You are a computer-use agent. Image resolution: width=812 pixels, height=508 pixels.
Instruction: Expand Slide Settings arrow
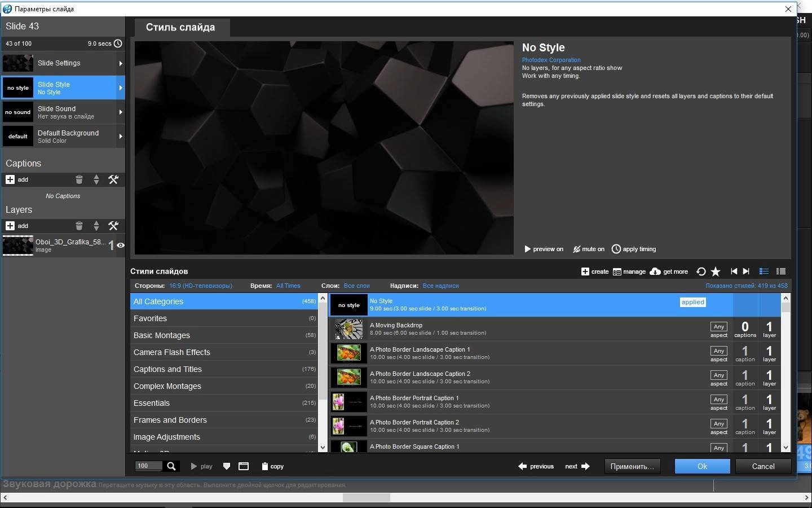121,63
